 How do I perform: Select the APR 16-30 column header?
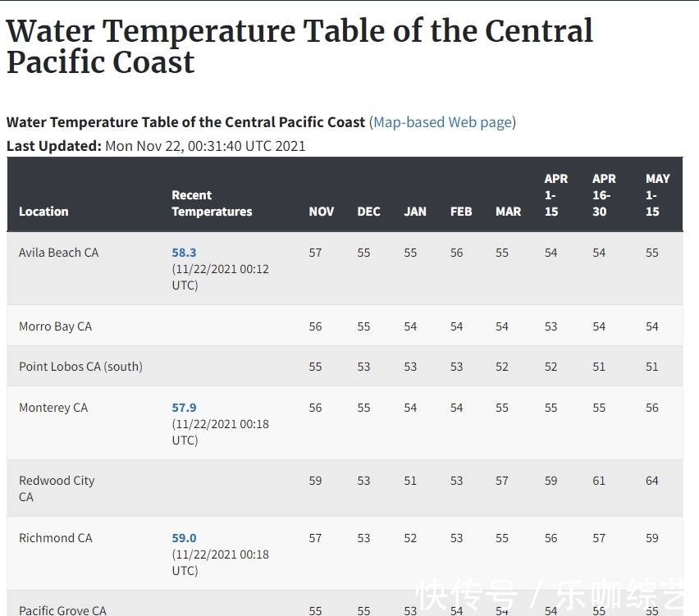click(x=604, y=195)
